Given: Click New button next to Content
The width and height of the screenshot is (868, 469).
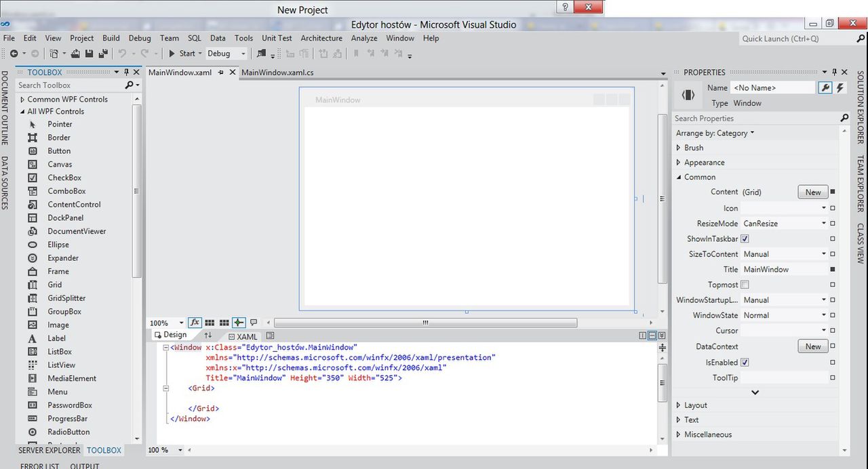Looking at the screenshot, I should coord(813,192).
